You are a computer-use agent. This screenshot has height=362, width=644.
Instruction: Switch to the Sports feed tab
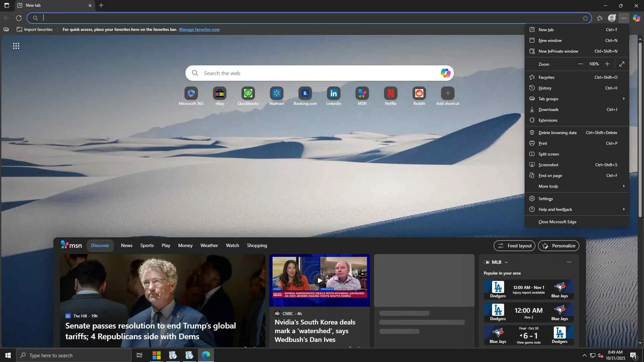click(x=147, y=246)
